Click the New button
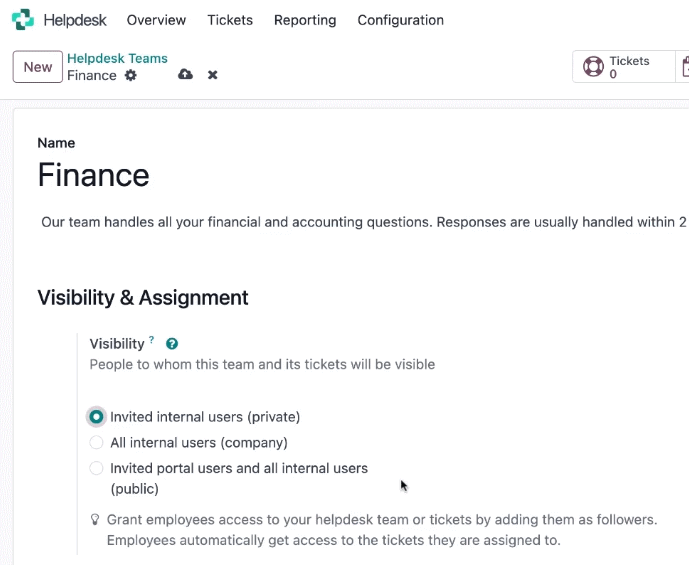689x565 pixels. click(38, 67)
